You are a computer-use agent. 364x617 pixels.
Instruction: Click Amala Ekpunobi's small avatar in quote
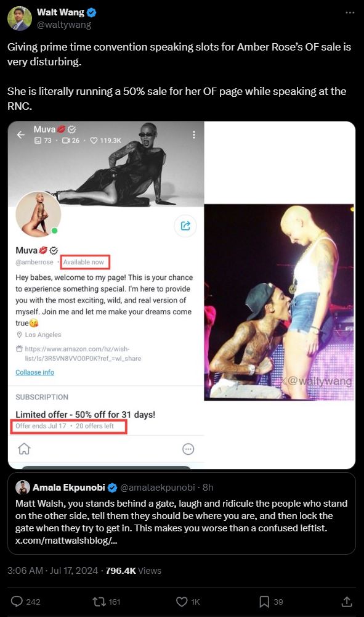click(x=23, y=487)
